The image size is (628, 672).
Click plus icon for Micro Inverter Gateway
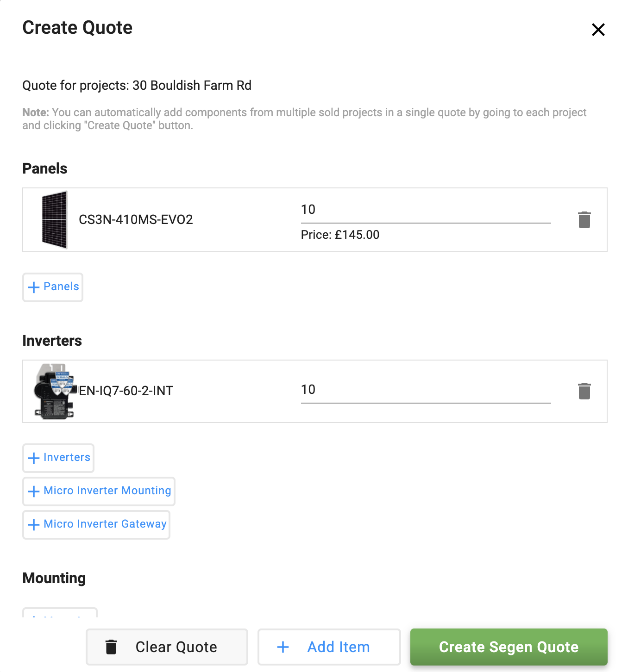[x=34, y=525]
